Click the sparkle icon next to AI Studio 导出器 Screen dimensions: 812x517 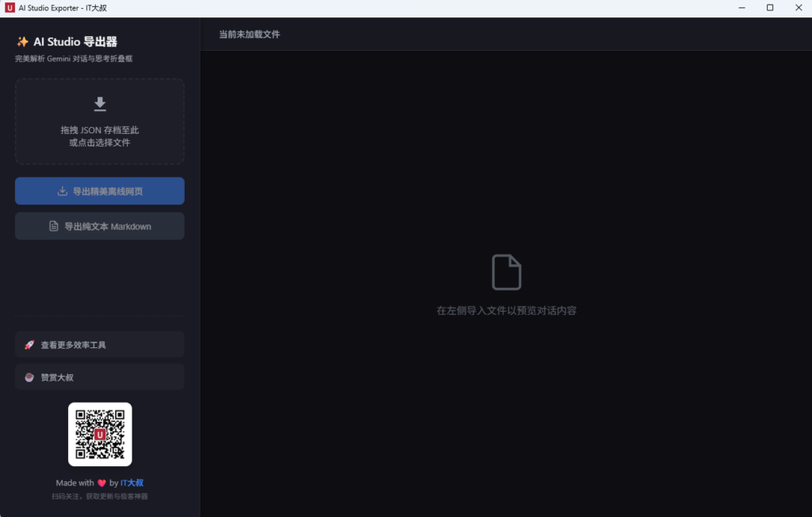click(22, 42)
